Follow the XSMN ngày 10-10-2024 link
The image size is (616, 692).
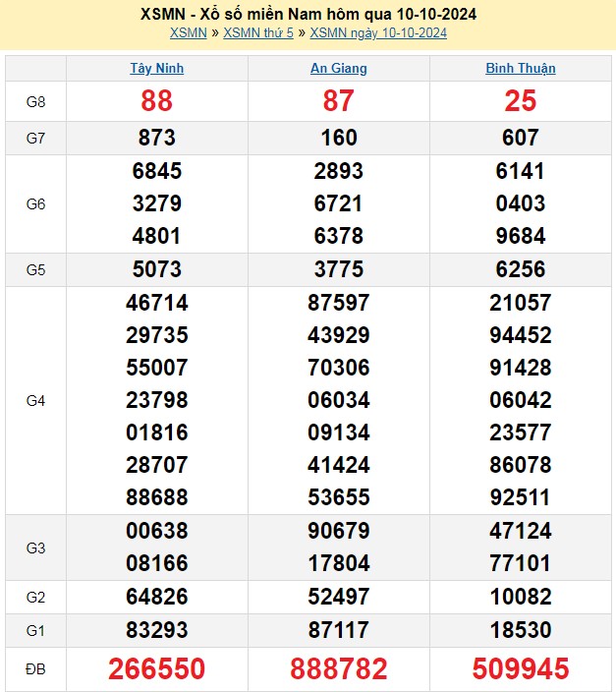(x=378, y=33)
